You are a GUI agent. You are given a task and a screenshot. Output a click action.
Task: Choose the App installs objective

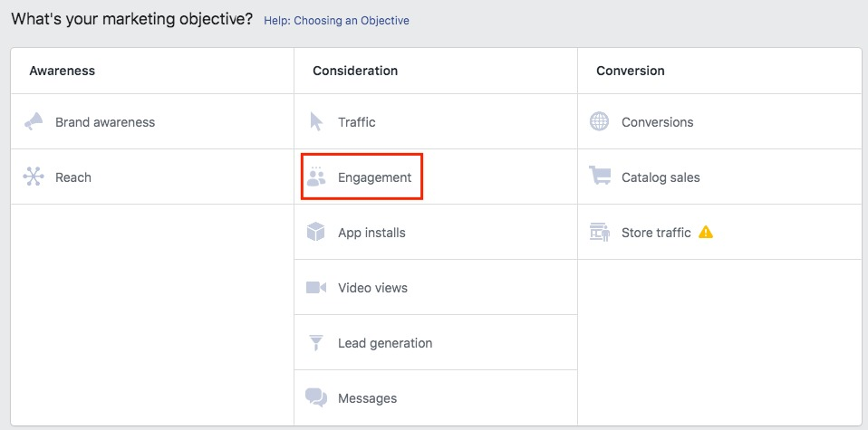point(371,233)
